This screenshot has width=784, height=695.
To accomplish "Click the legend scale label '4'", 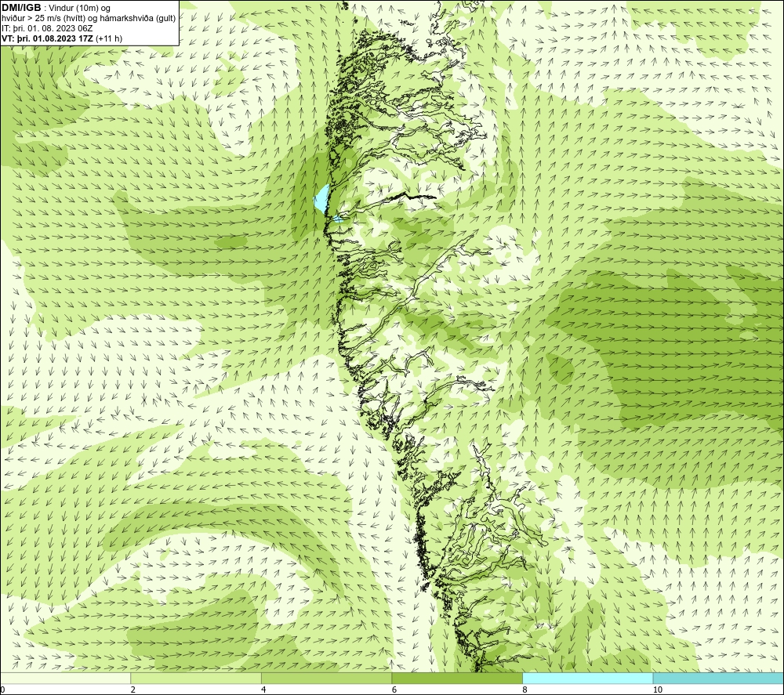I will point(263,690).
